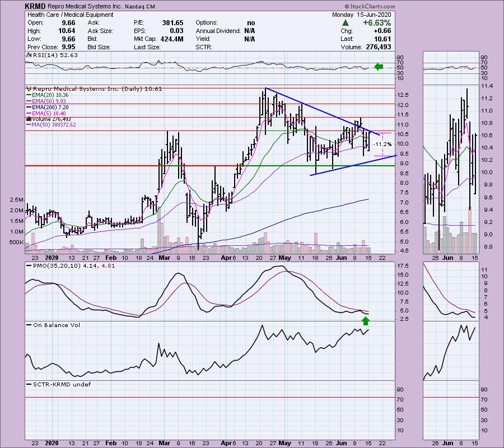Select the EPS value 0.03
Screen dimensions: 504x448
pos(176,31)
